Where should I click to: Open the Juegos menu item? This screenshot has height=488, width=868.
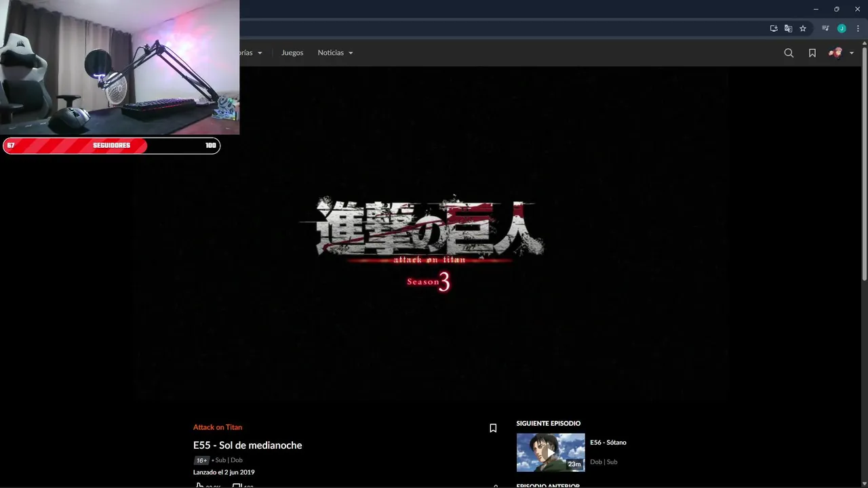click(292, 53)
